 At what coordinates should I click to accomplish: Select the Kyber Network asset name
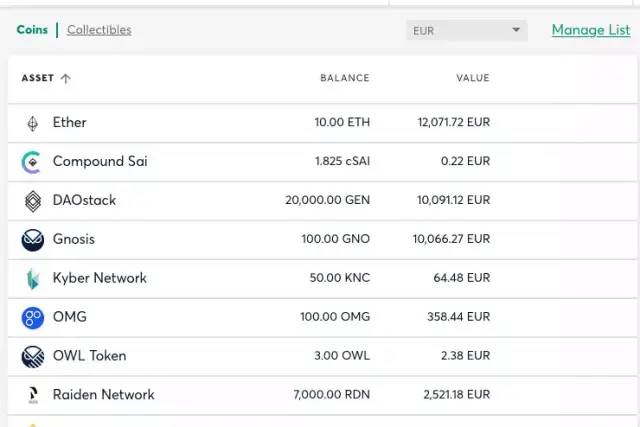(100, 278)
